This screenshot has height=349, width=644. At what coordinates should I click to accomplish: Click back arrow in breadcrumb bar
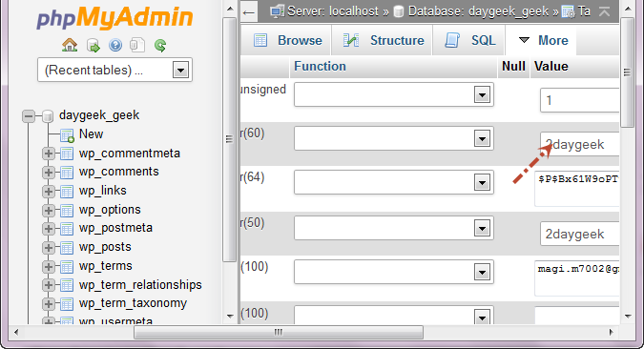click(x=249, y=12)
